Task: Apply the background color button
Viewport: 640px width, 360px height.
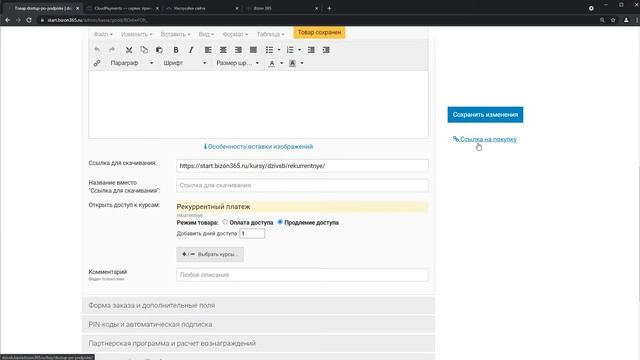Action: 293,63
